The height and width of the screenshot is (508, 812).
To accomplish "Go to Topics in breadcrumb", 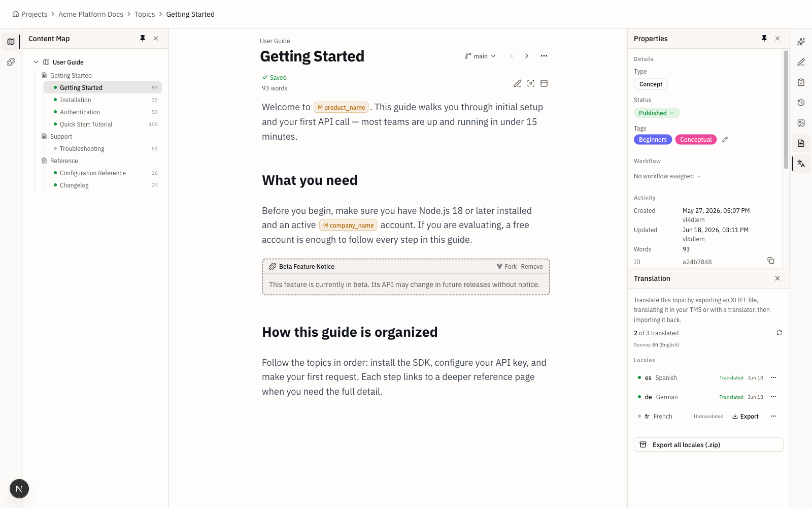I will [145, 14].
